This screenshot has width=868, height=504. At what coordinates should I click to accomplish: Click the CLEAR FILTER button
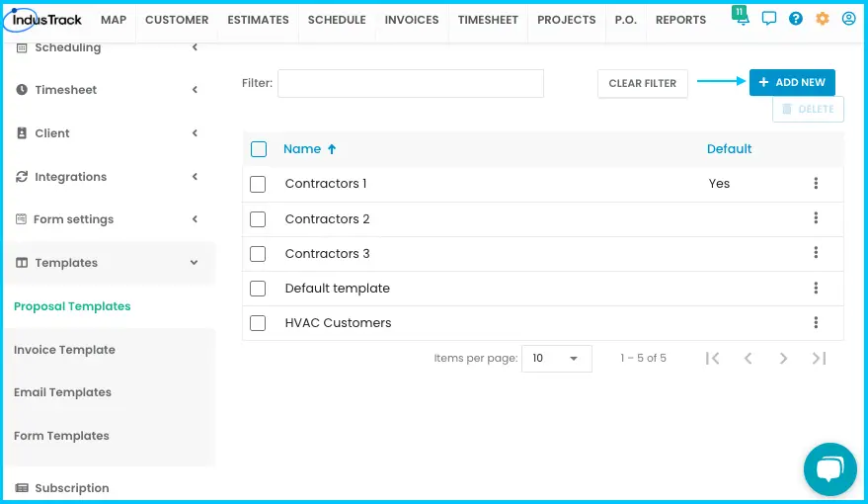tap(643, 84)
